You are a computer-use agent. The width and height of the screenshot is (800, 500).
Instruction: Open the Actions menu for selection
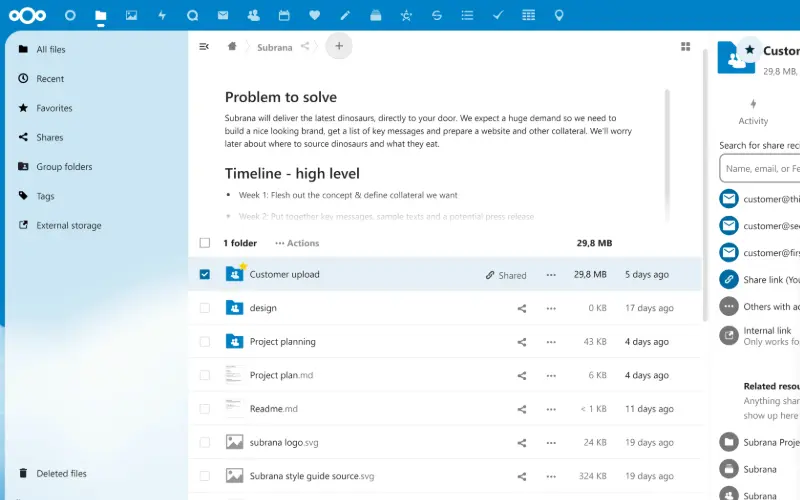tap(297, 243)
